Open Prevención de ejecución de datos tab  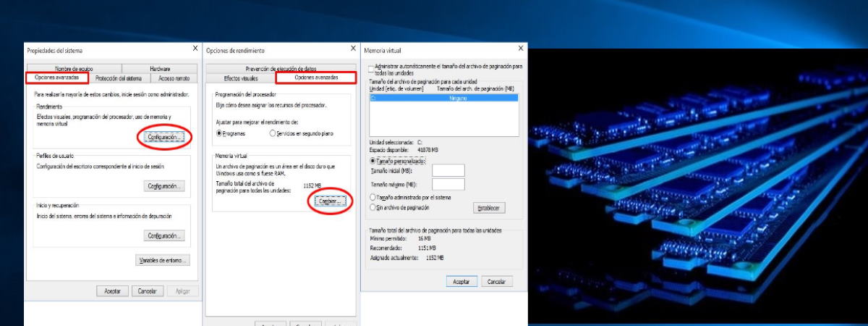[281, 68]
